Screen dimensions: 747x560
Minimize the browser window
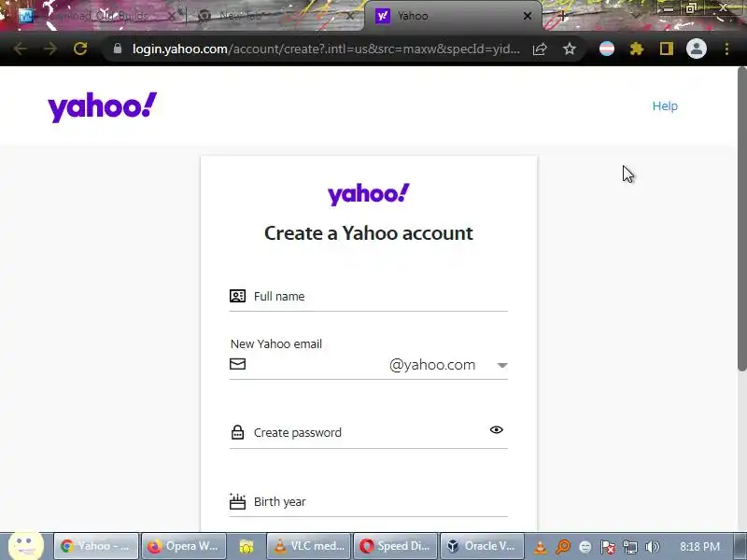669,8
